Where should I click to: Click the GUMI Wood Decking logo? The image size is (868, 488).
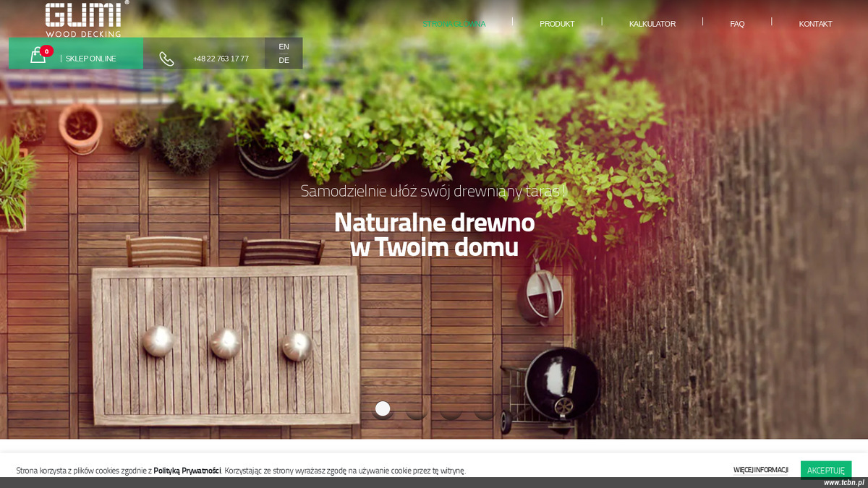coord(87,19)
